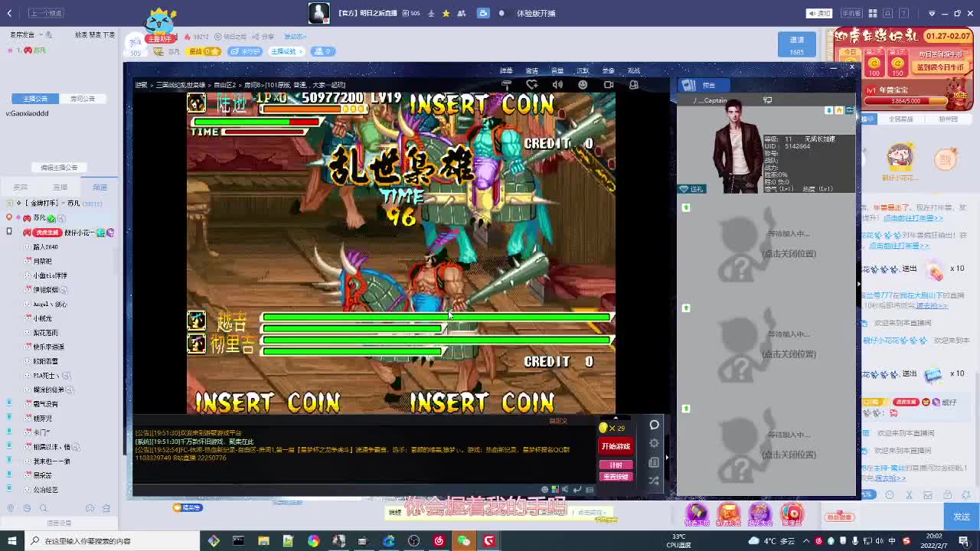Click the pink 计时 button
This screenshot has height=551, width=980.
(x=616, y=465)
